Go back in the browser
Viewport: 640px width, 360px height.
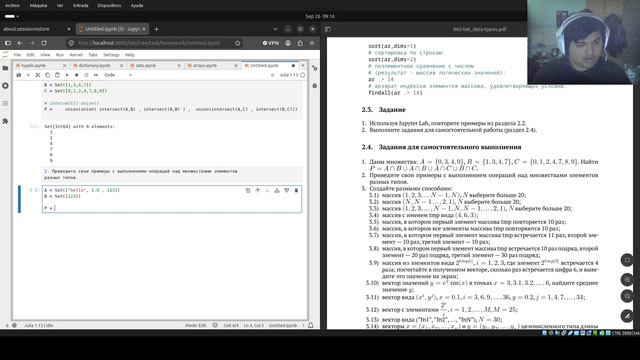20,43
